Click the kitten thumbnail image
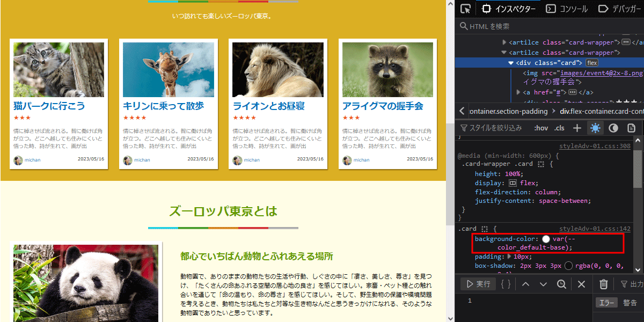644x322 pixels. (x=59, y=70)
